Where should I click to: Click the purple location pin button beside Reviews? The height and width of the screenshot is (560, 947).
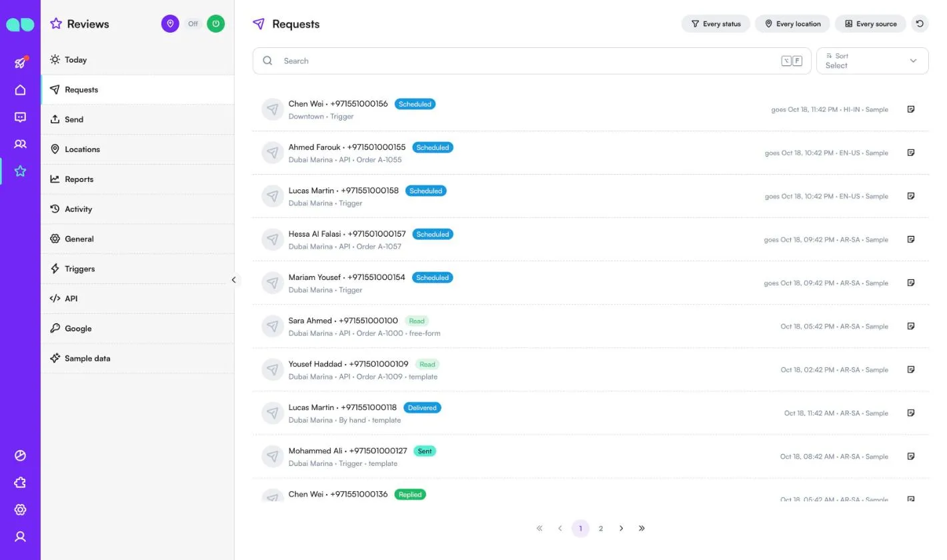coord(170,24)
